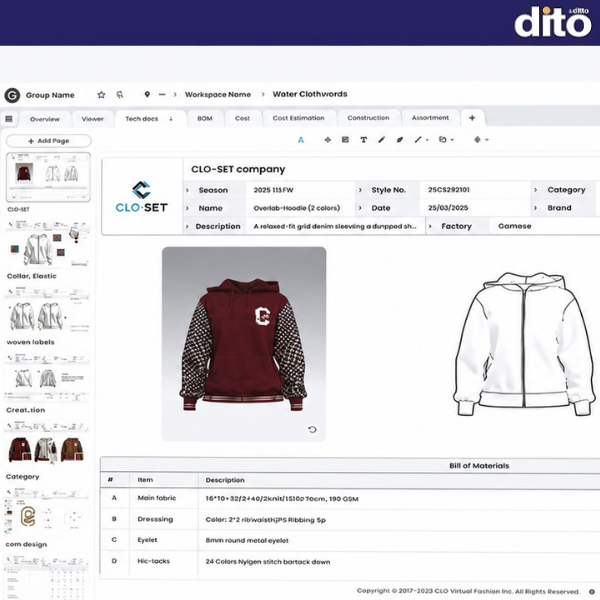This screenshot has height=600, width=600.
Task: Open the Cost tab
Action: coord(242,119)
